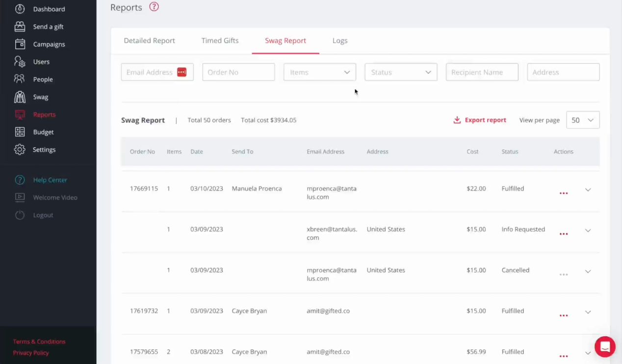
Task: Focus the Recipient Name filter field
Action: tap(482, 72)
